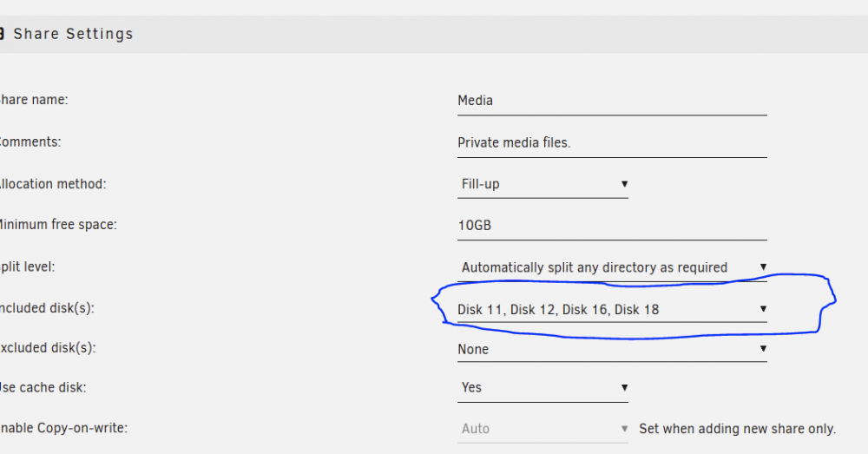Image resolution: width=868 pixels, height=454 pixels.
Task: Click the Share Settings header icon
Action: [x=2, y=34]
